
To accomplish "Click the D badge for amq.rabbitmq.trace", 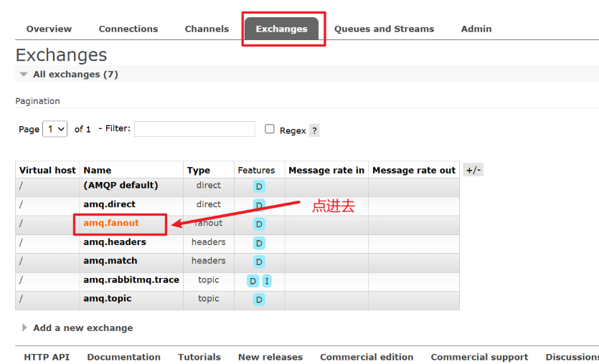I will (x=253, y=281).
